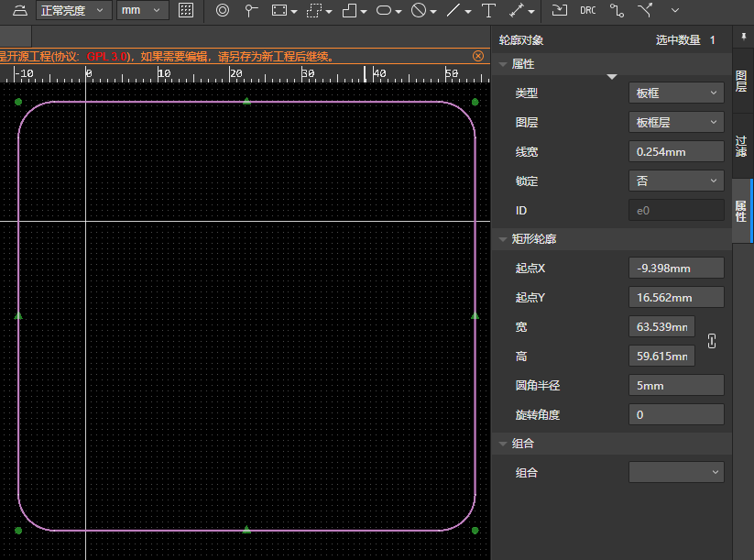Expand the toolbar overflow chevron
Viewport: 754px width, 560px height.
(x=675, y=10)
